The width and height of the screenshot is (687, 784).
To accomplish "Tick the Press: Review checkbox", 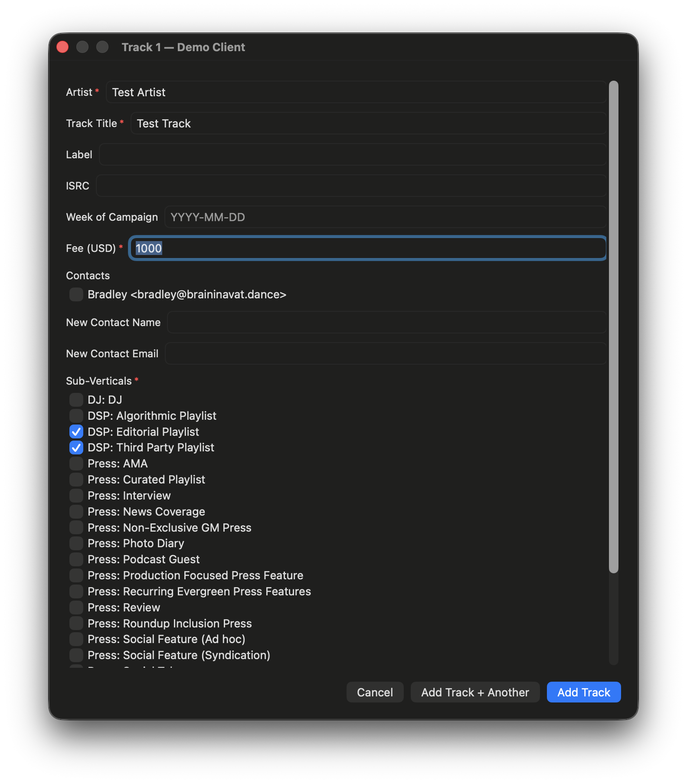I will 76,608.
